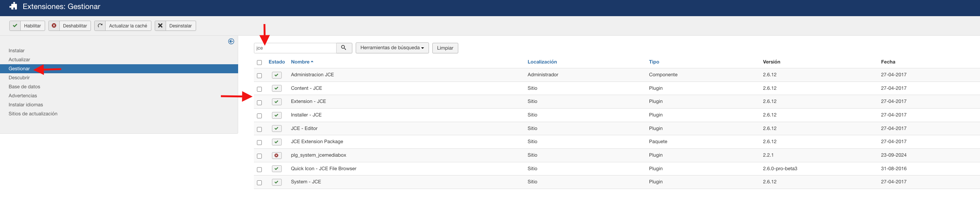Click the plg_system_jcemediabox name

tap(319, 155)
